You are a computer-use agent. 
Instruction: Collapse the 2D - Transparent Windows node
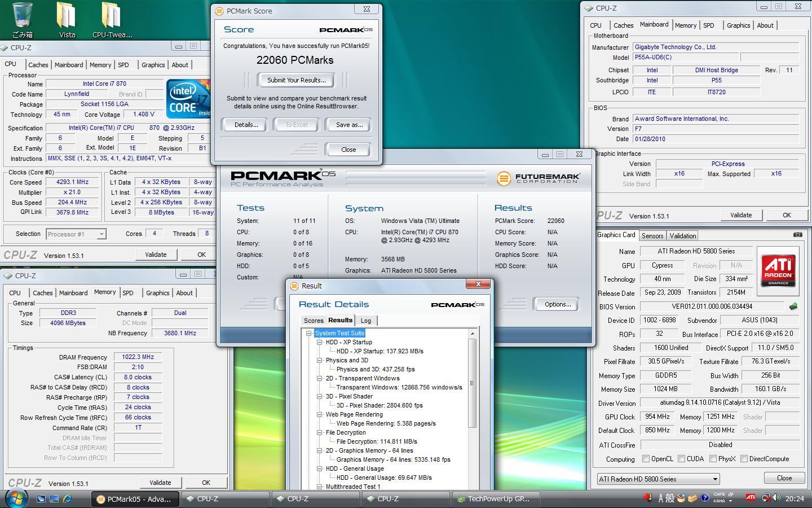(320, 379)
